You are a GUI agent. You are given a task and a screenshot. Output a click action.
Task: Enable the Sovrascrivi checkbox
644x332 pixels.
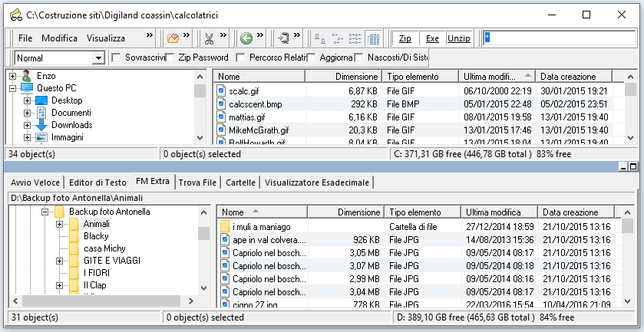[x=116, y=58]
